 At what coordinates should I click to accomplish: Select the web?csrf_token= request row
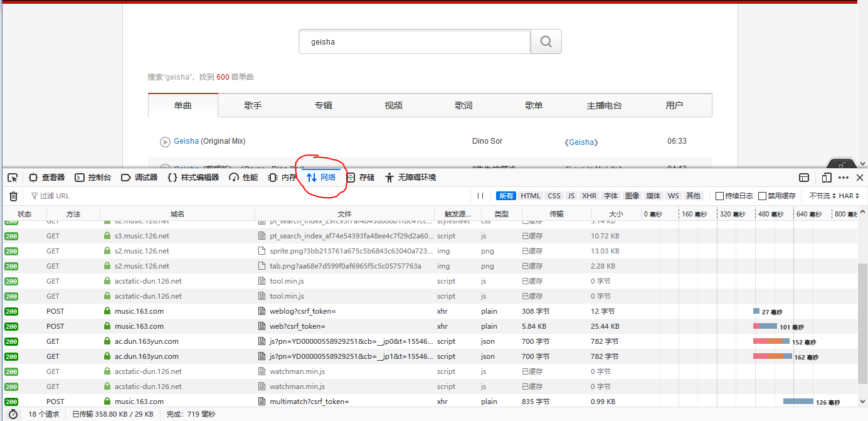pos(430,326)
